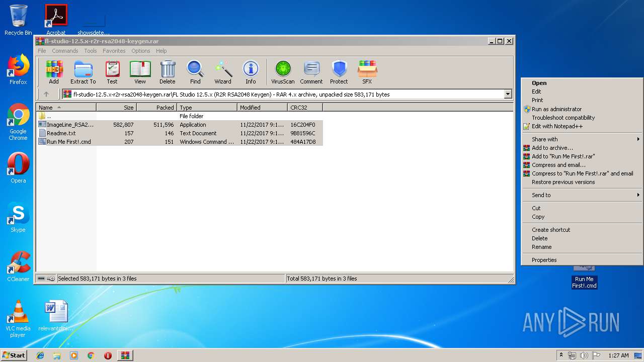
Task: Sort by Type column header
Action: [x=207, y=108]
